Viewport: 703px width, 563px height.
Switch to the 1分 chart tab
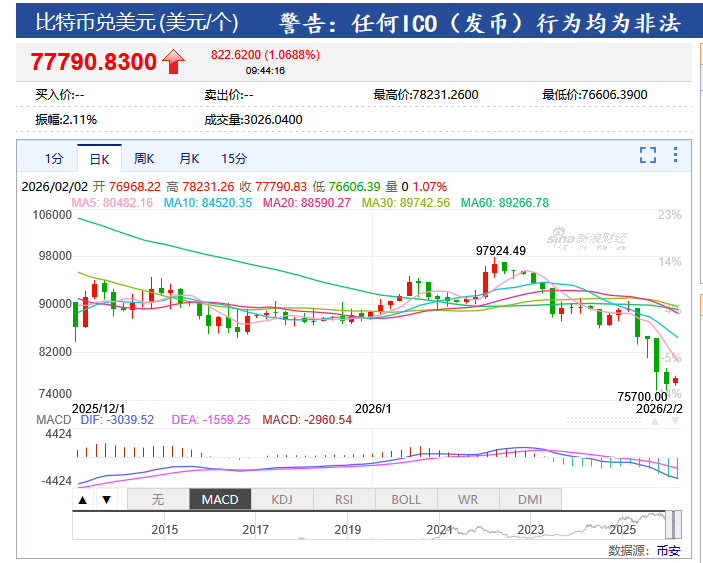click(x=53, y=158)
